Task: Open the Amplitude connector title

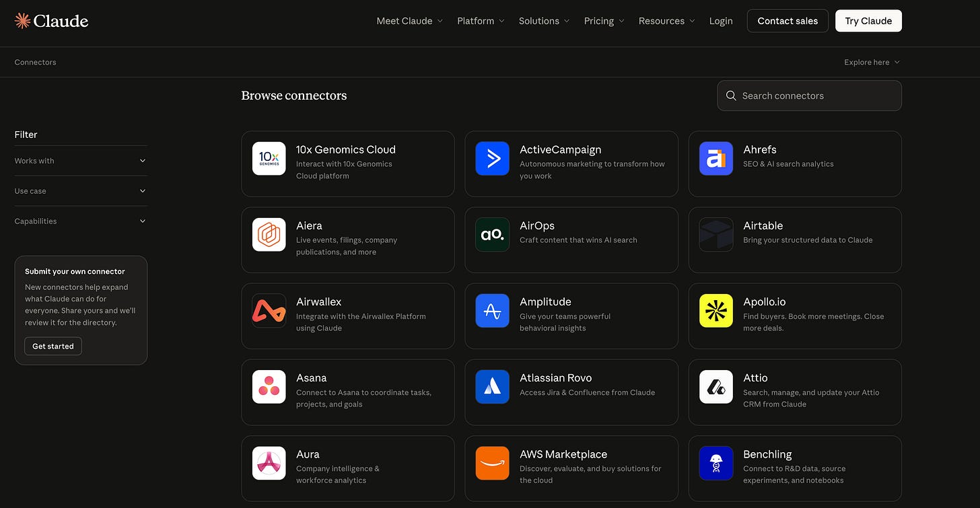Action: [x=545, y=301]
